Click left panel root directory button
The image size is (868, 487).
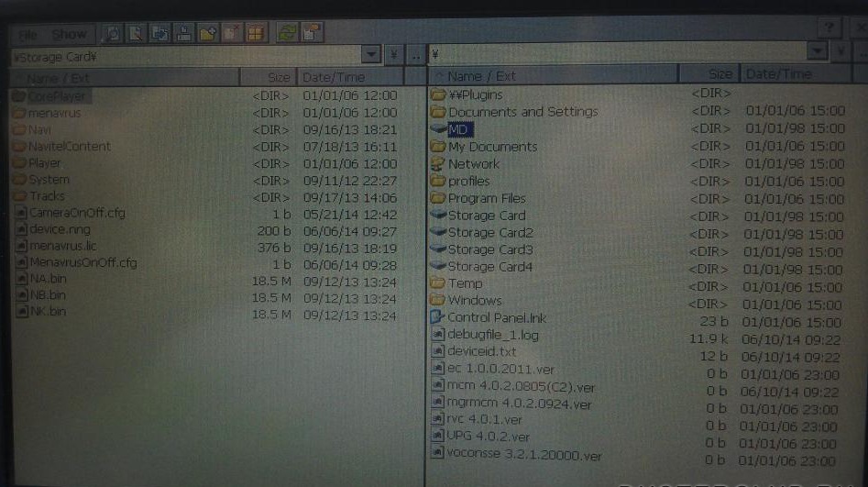pyautogui.click(x=393, y=55)
